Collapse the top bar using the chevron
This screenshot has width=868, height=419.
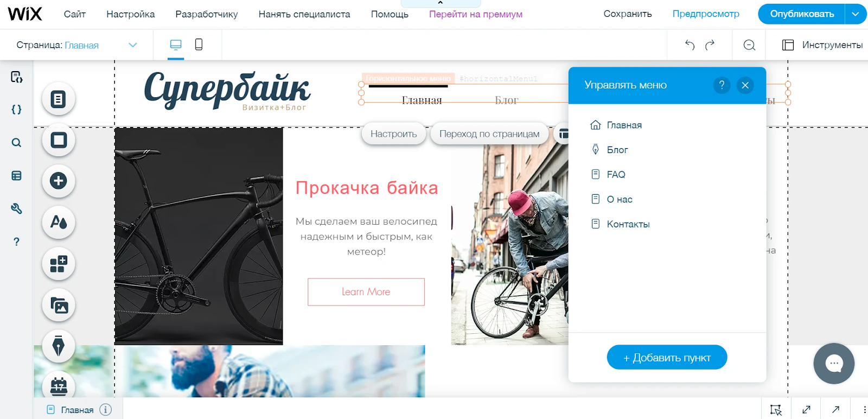[440, 3]
